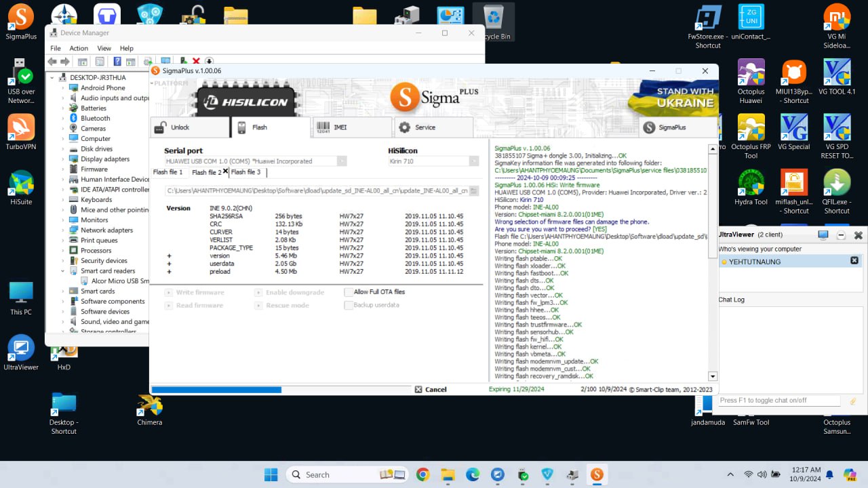Screen dimensions: 868x488
Task: Click the Windows Start button
Action: [x=271, y=474]
